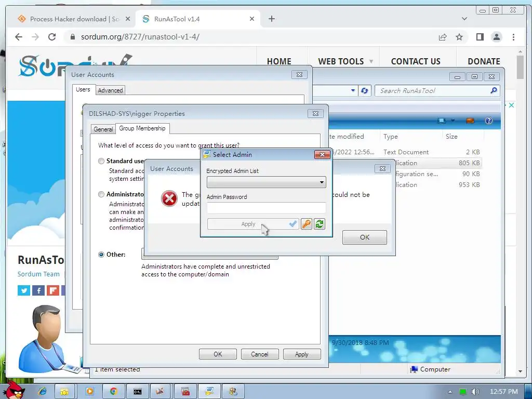
Task: Open the Chrome side panel icon
Action: click(x=480, y=37)
